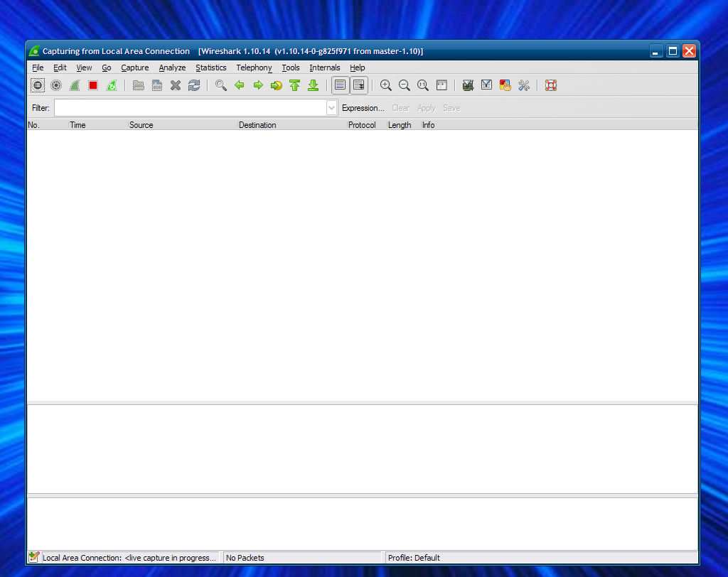Zoom in packet text
The height and width of the screenshot is (577, 728).
click(386, 85)
